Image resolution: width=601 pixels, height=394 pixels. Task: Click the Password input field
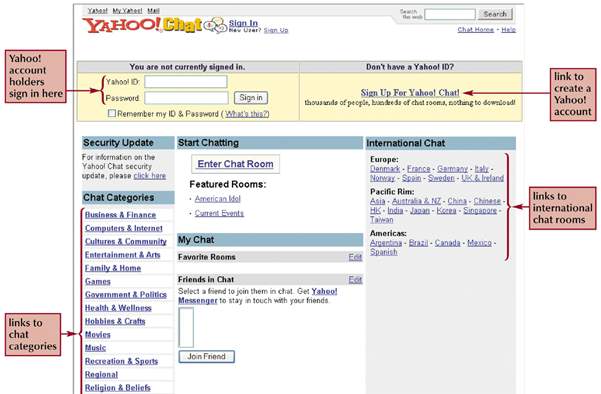[186, 98]
